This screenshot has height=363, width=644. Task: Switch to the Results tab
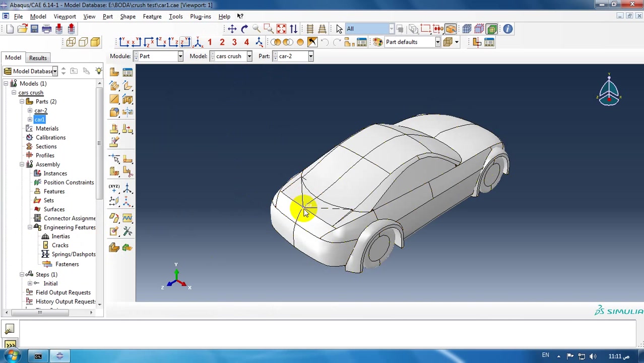tap(38, 58)
